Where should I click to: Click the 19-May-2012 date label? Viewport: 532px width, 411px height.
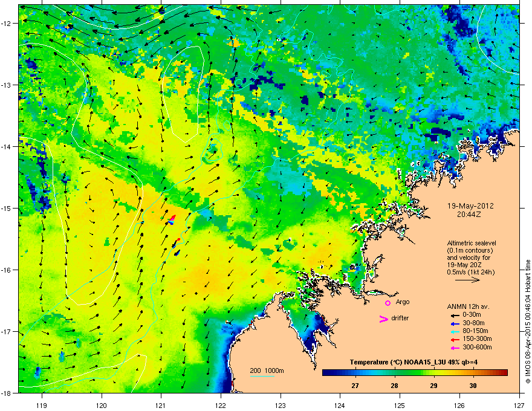coord(470,206)
